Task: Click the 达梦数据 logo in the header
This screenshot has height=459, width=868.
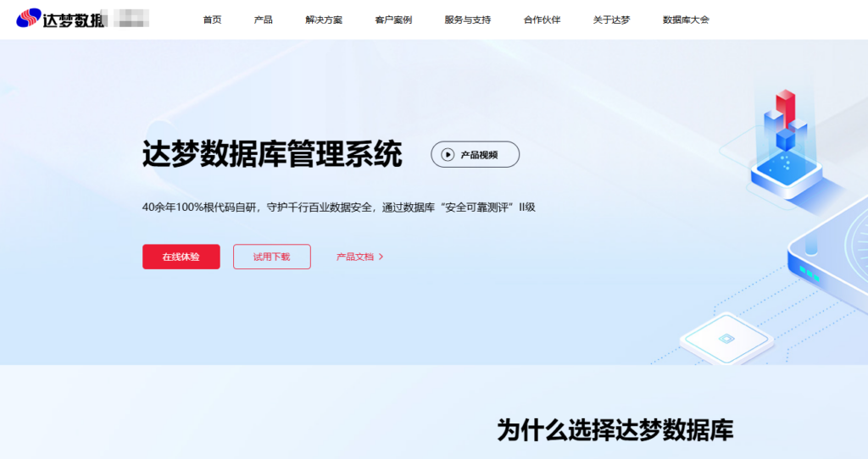Action: [60, 19]
